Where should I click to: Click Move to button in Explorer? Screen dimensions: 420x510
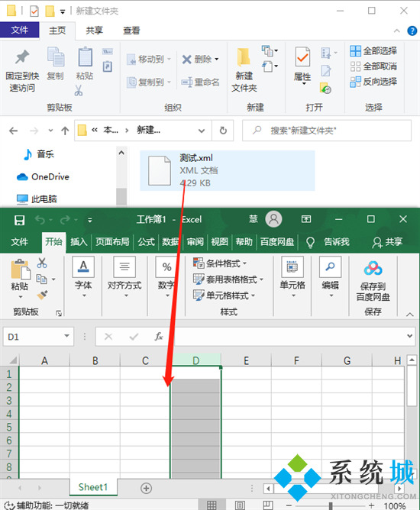pos(149,60)
